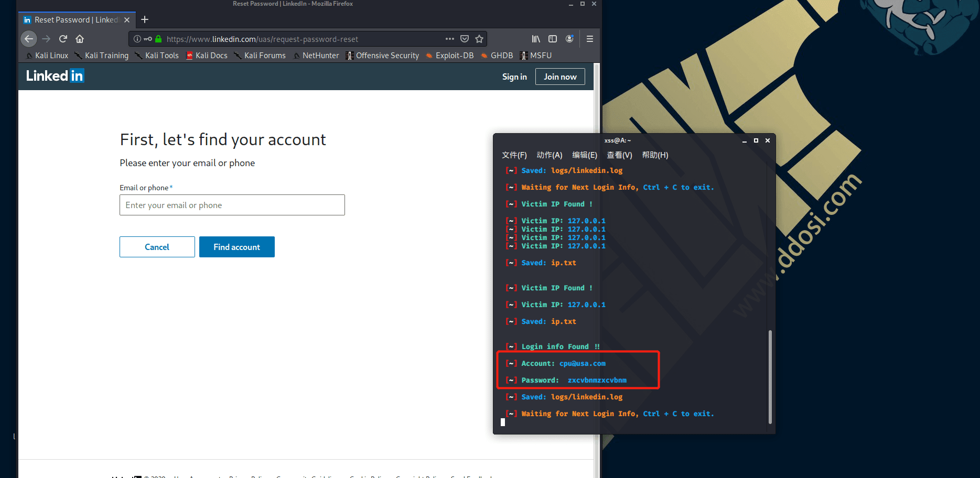Maximize the terminal window

point(756,140)
